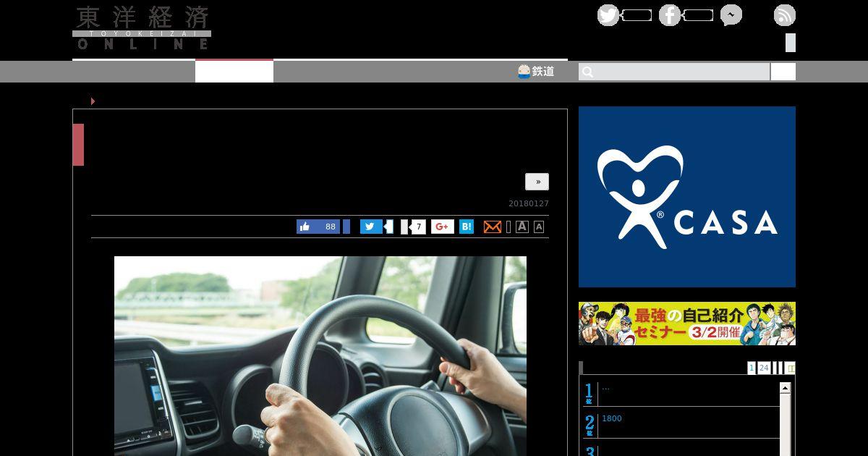Click the share count bubble showing 7
The width and height of the screenshot is (868, 456).
pos(417,227)
